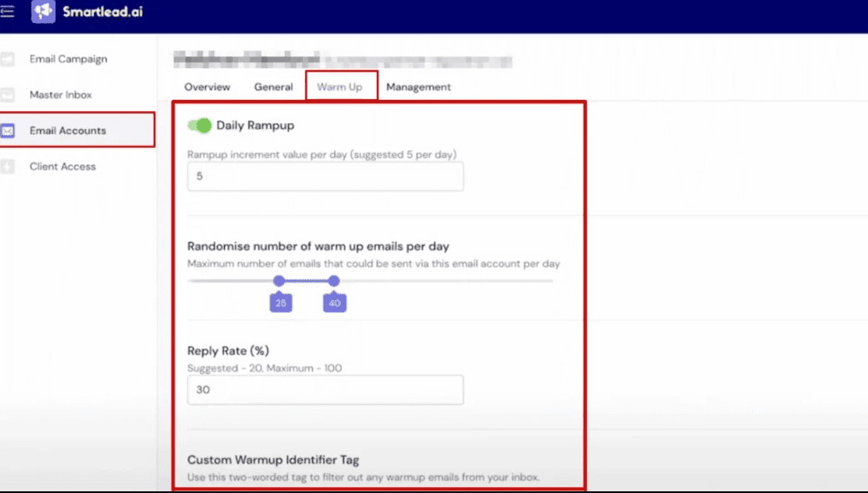Image resolution: width=868 pixels, height=493 pixels.
Task: Disable the Daily Rampup toggle
Action: click(x=199, y=125)
